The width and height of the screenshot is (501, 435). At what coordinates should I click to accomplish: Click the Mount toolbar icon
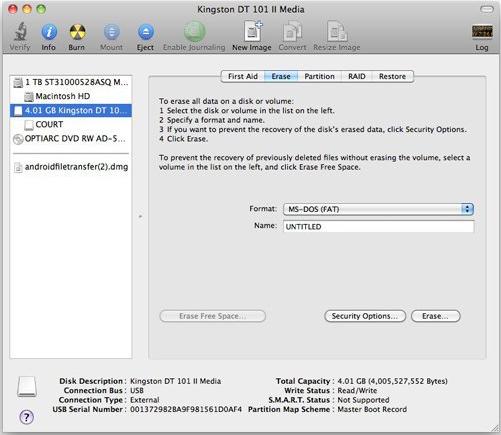(112, 32)
